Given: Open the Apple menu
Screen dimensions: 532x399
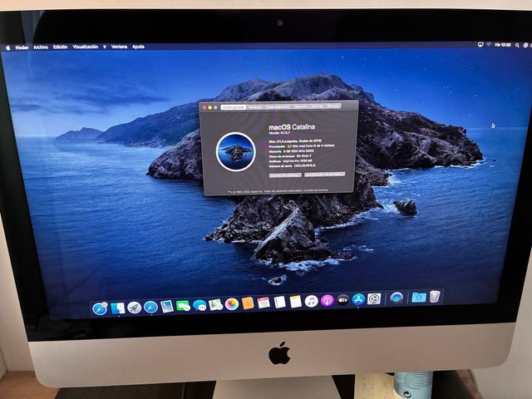Looking at the screenshot, I should click(x=8, y=47).
